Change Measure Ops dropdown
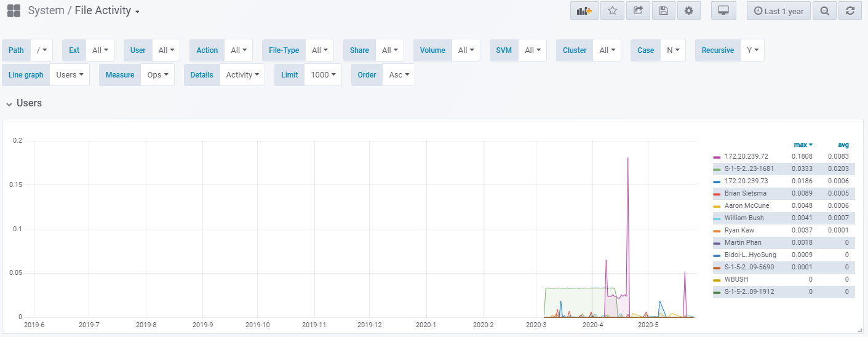 [x=157, y=75]
